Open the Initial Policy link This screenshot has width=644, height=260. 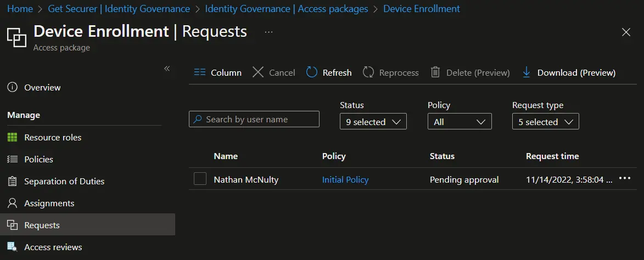pyautogui.click(x=345, y=179)
